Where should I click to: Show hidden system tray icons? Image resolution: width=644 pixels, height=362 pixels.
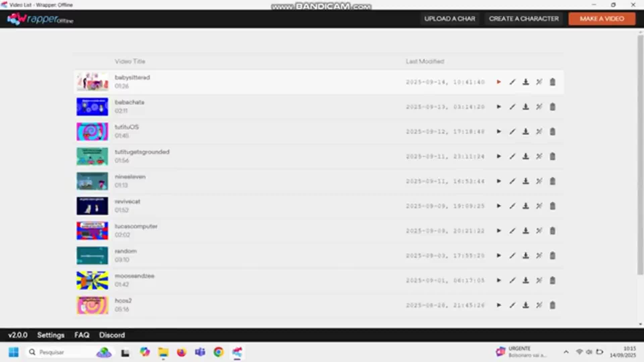click(x=566, y=352)
